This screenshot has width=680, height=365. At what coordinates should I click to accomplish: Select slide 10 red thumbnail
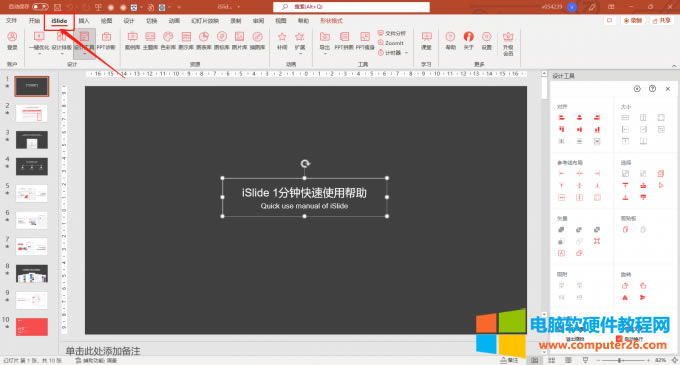coord(32,327)
